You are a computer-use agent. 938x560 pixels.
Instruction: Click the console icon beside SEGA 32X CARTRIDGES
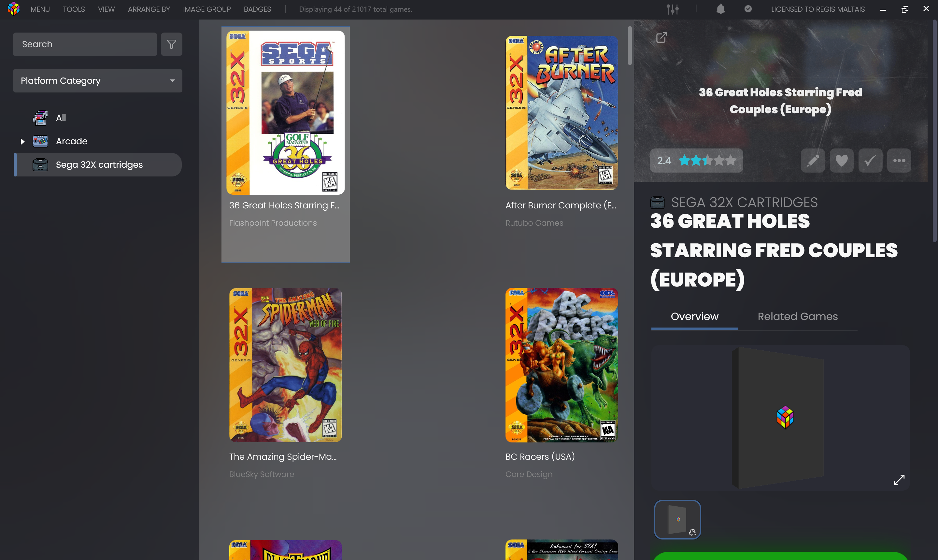click(657, 202)
